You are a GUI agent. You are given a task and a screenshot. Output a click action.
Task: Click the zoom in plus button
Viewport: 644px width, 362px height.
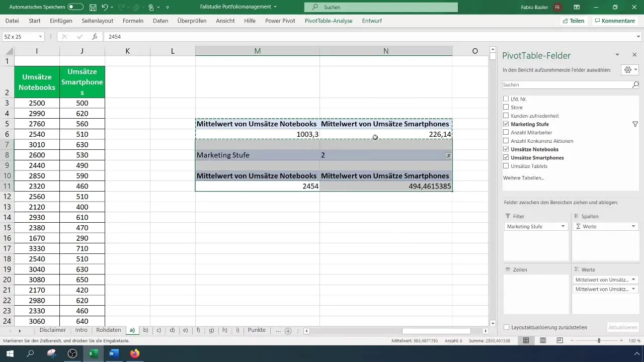[x=622, y=341]
